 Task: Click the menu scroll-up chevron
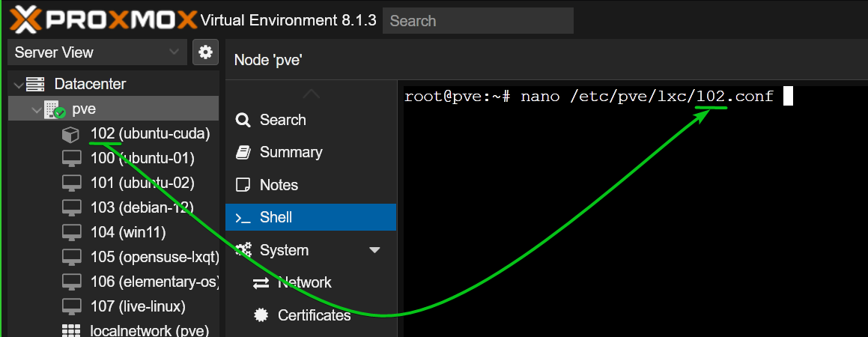(x=311, y=94)
